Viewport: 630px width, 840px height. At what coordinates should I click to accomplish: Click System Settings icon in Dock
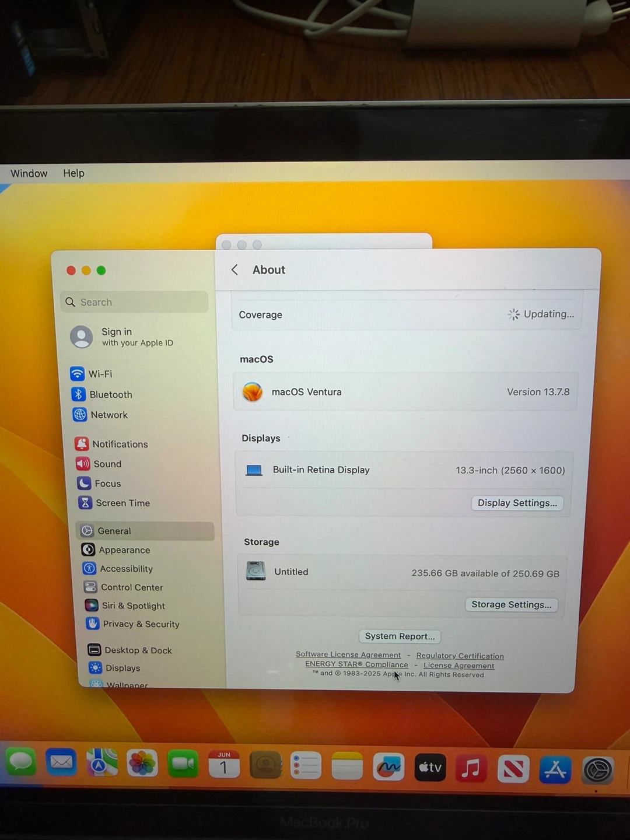(x=598, y=771)
